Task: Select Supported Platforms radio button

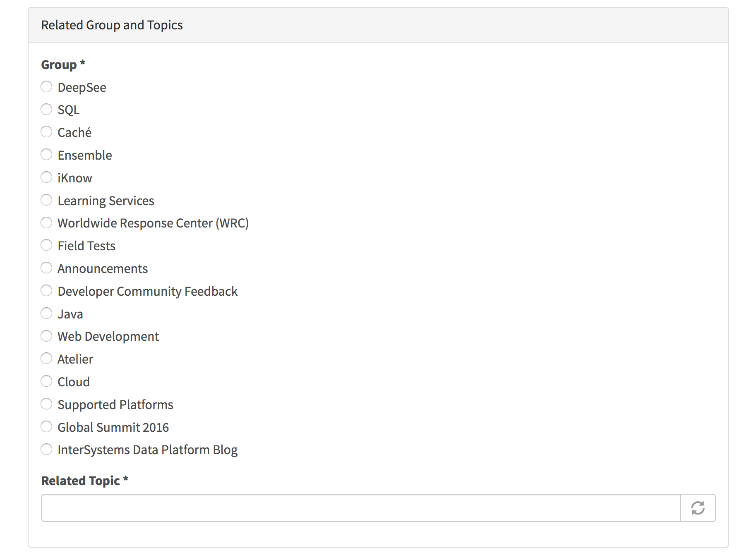Action: click(46, 404)
